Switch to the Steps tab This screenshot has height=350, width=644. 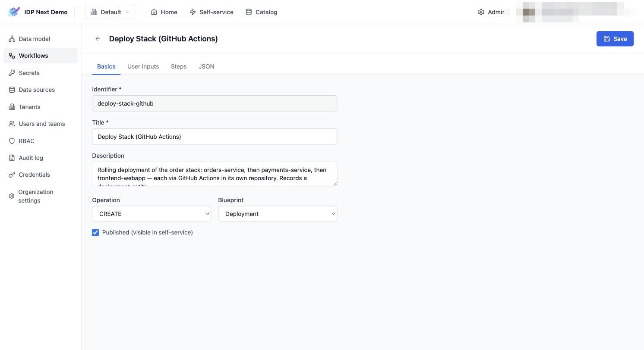pyautogui.click(x=179, y=66)
